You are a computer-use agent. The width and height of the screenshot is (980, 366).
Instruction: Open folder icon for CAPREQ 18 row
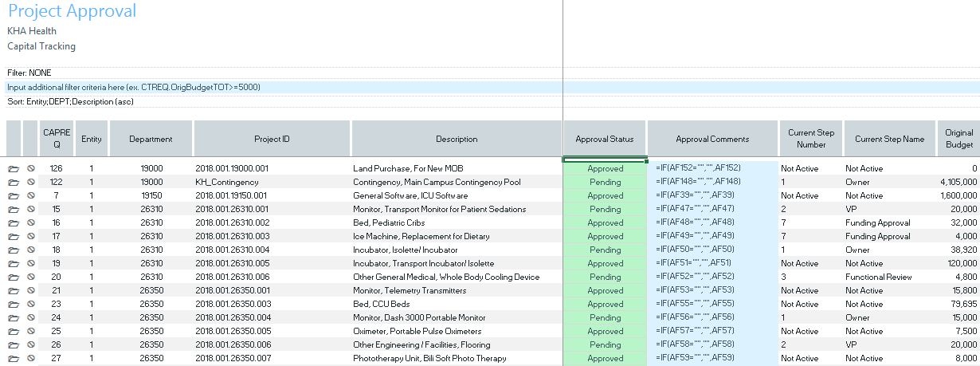point(14,250)
